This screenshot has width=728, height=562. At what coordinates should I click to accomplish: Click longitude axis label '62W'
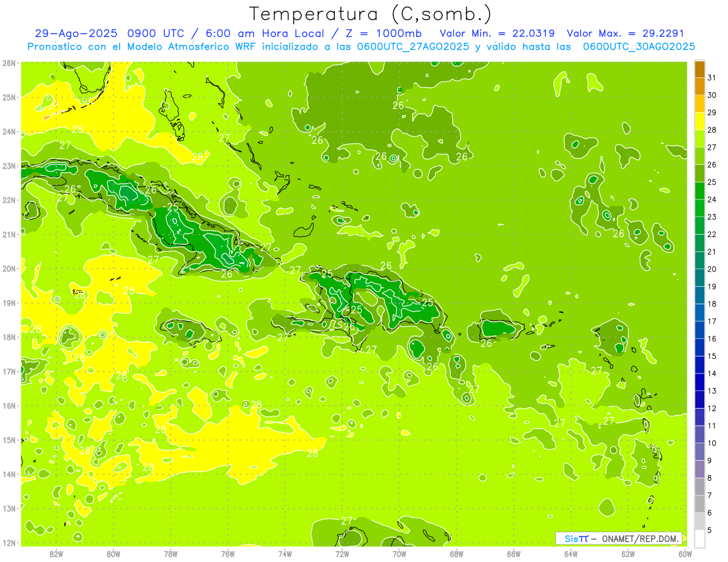[x=628, y=553]
